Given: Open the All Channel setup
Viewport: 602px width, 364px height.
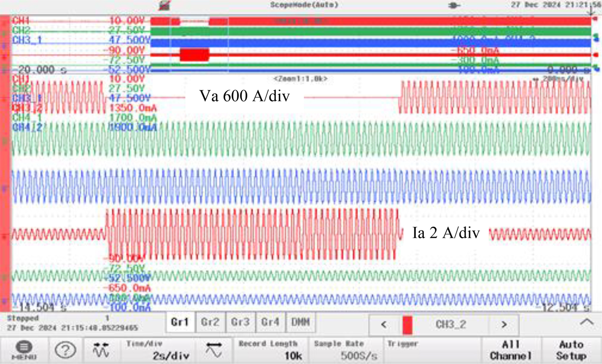Looking at the screenshot, I should click(x=511, y=350).
